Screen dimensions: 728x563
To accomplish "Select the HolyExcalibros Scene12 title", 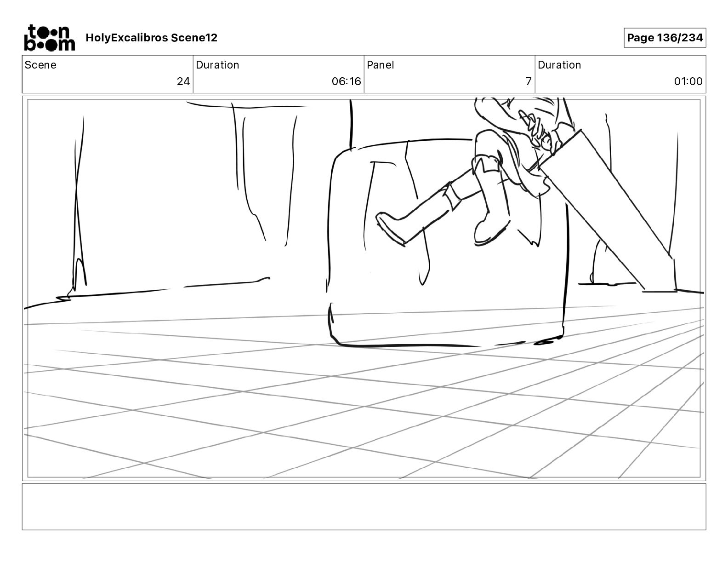I will coord(151,38).
